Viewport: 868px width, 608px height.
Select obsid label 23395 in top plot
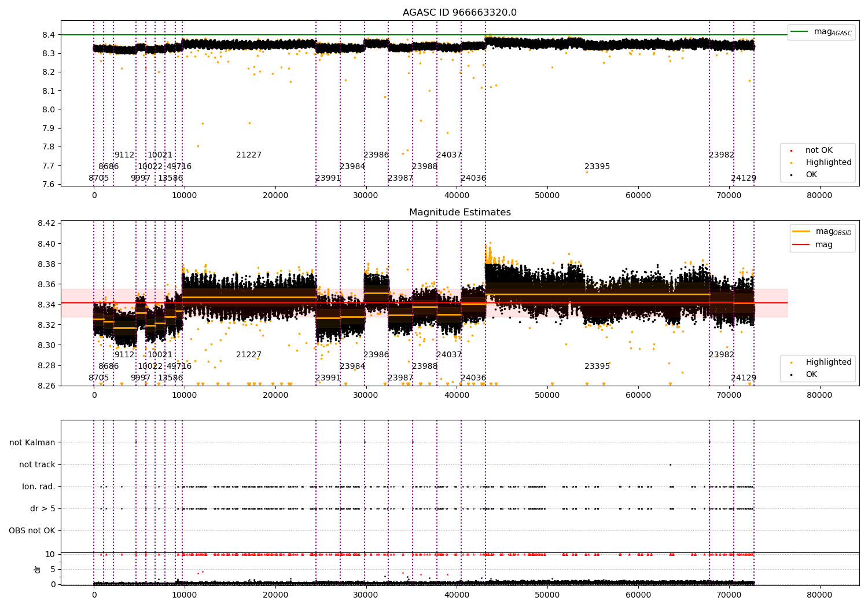(597, 167)
